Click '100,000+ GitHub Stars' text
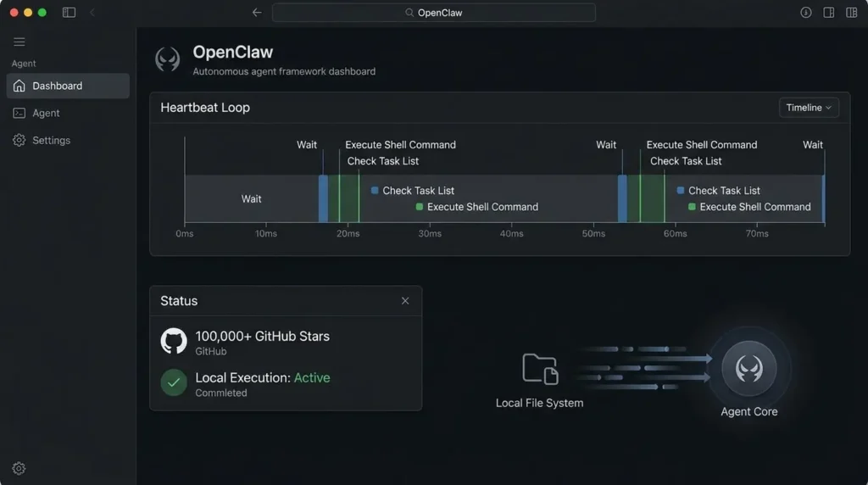868x485 pixels. click(x=263, y=336)
